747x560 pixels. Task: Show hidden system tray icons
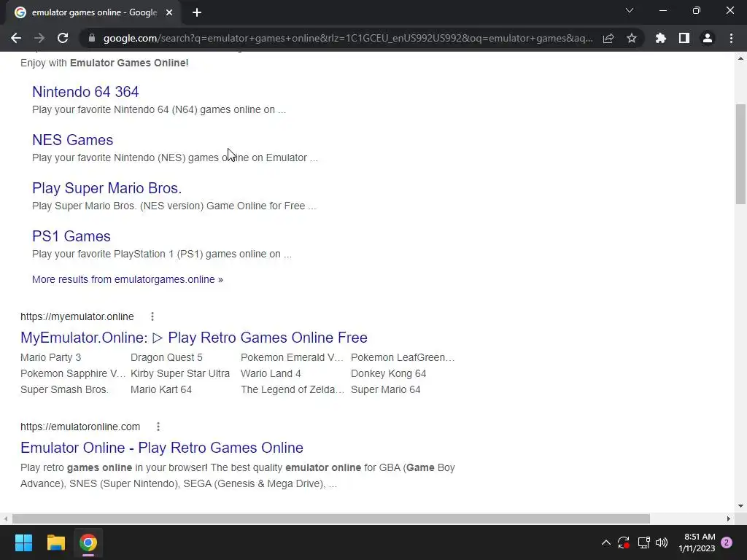pos(606,542)
